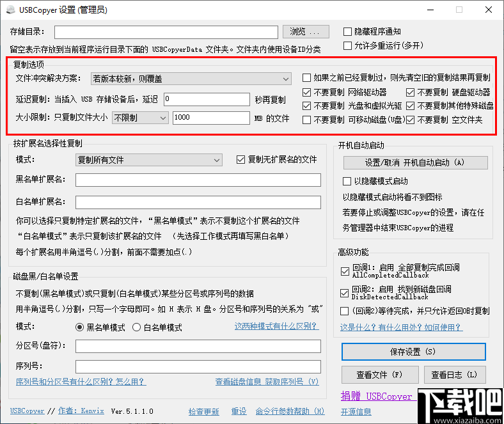Uncheck 不要复制 空文件夹
Screen dimensions: 504x424
click(410, 120)
